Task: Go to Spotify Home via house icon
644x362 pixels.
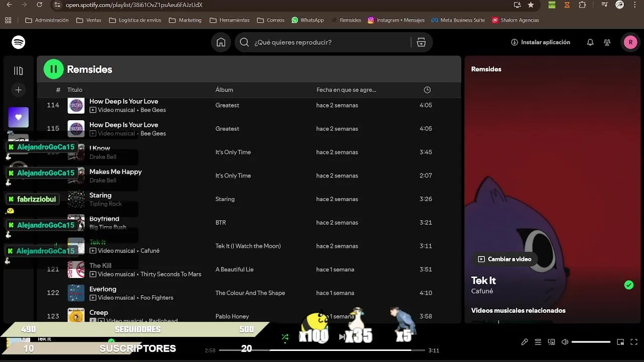Action: click(221, 42)
